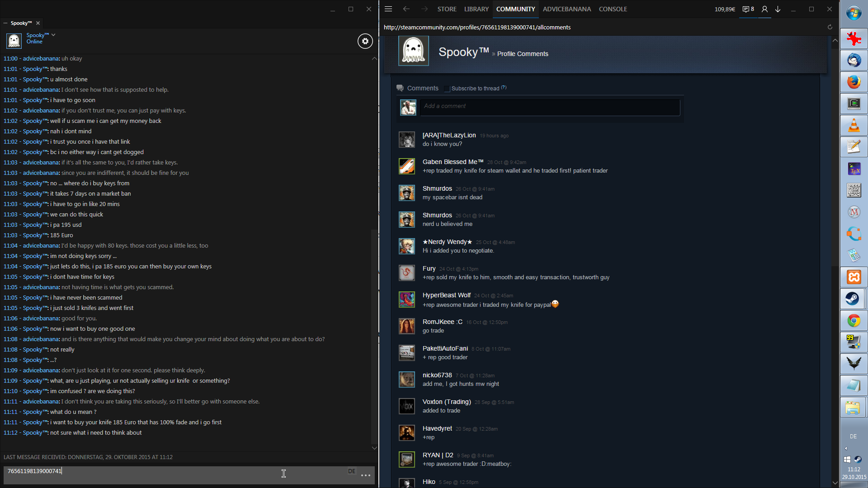Open the chat input options ellipsis menu

pyautogui.click(x=366, y=475)
